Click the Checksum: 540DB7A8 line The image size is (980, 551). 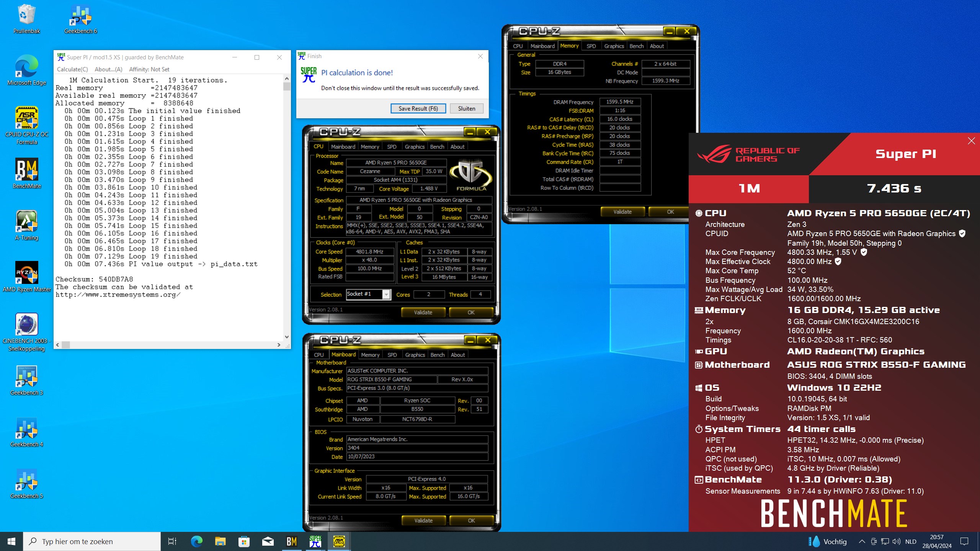click(94, 279)
